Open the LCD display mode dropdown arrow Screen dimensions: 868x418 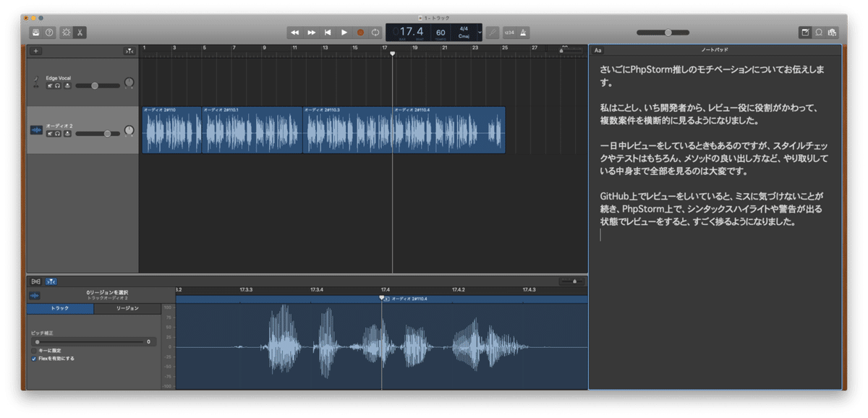480,33
